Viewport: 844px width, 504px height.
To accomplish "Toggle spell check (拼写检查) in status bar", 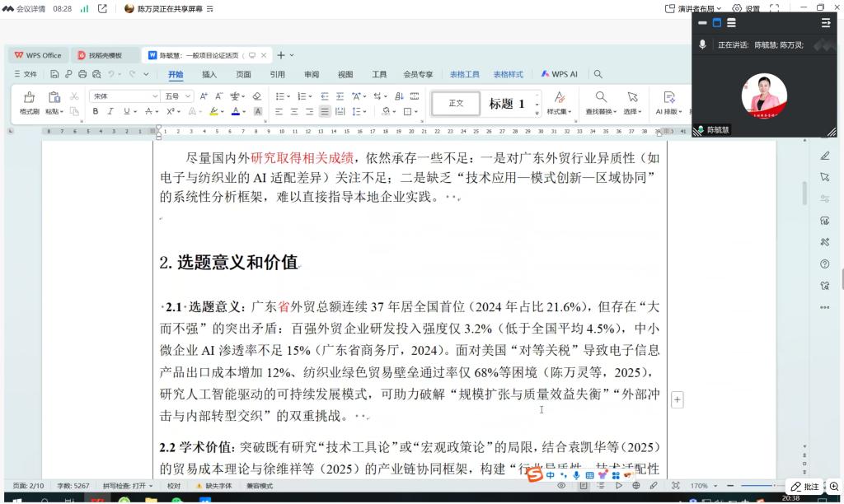I will [124, 486].
